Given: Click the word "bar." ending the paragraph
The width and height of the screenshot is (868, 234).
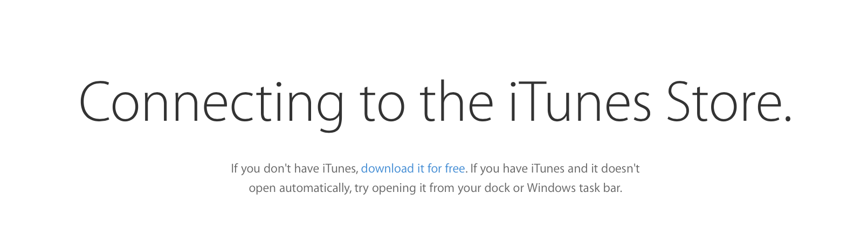Looking at the screenshot, I should pyautogui.click(x=612, y=188).
